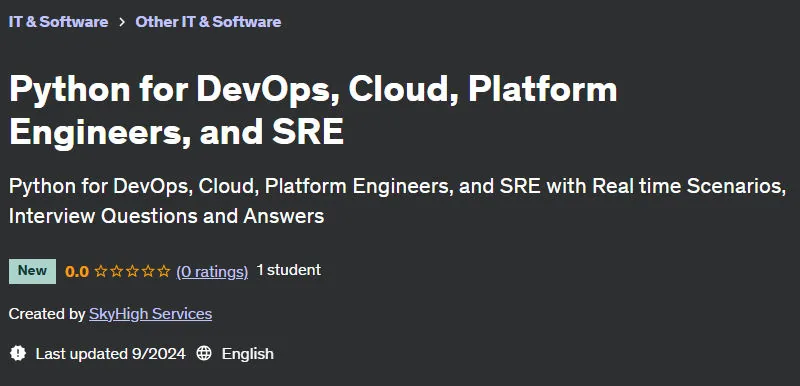Screen dimensions: 800x386
Task: Click the English language label
Action: (x=248, y=354)
